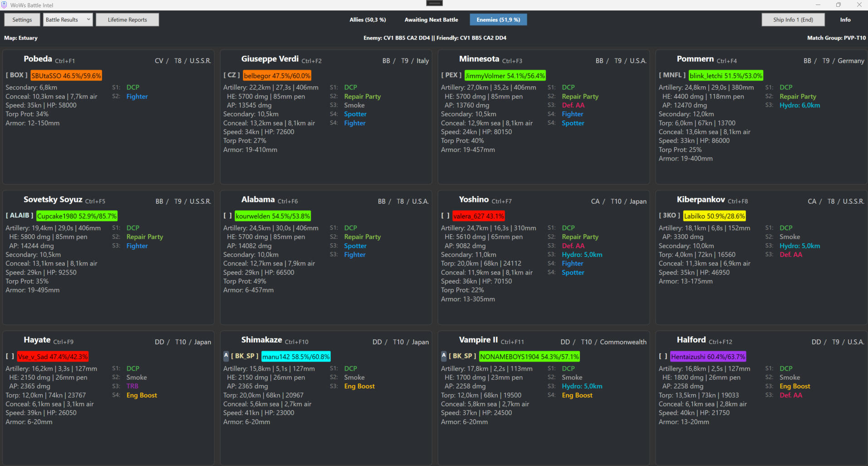868x466 pixels.
Task: Click Yoshino's Hydro: 5,0km consumable
Action: pyautogui.click(x=582, y=255)
